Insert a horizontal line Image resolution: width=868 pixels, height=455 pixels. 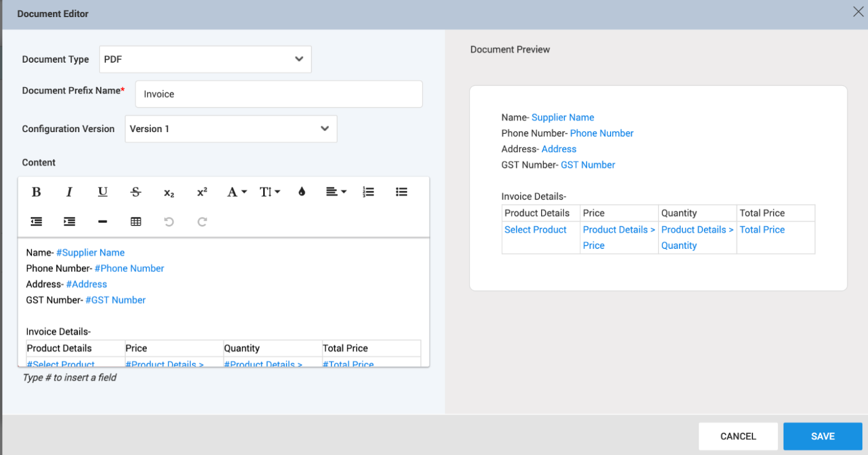103,222
